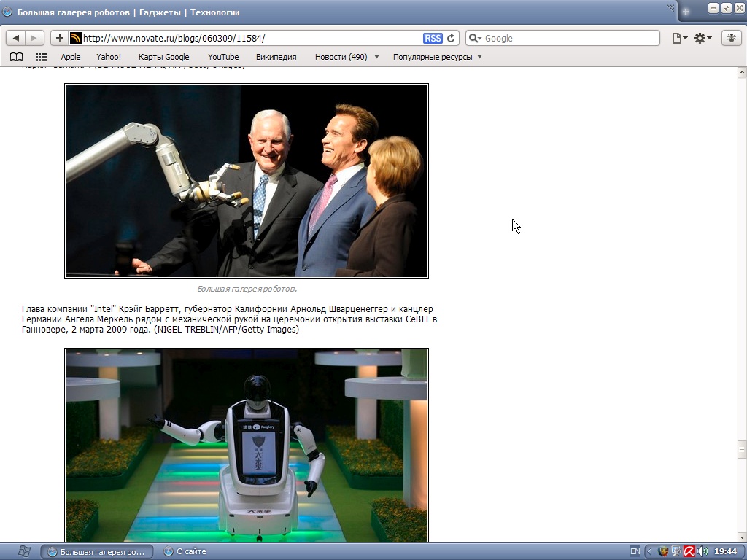Open the Windows Start button
Image resolution: width=747 pixels, height=560 pixels.
click(x=24, y=551)
